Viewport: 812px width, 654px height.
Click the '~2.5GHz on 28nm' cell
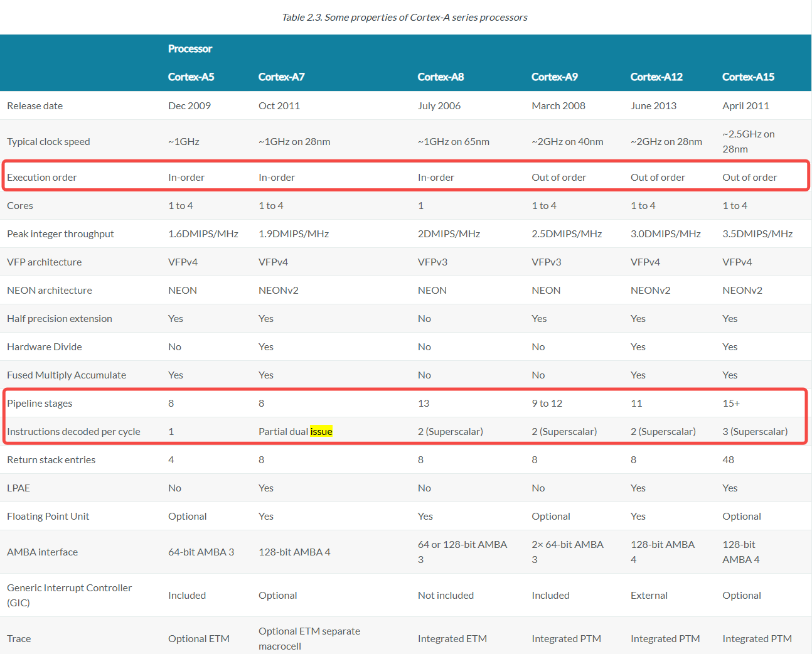(749, 142)
